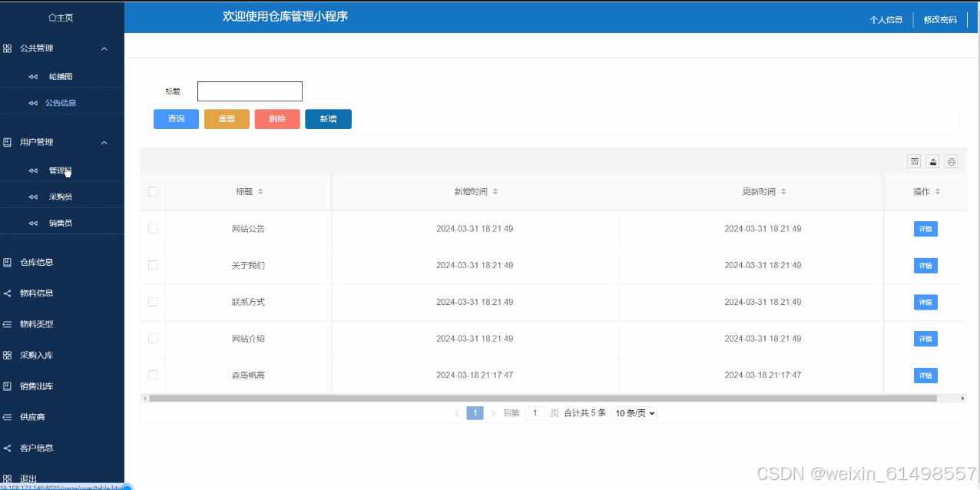Click the 新增 button
Image resolution: width=980 pixels, height=490 pixels.
(328, 119)
